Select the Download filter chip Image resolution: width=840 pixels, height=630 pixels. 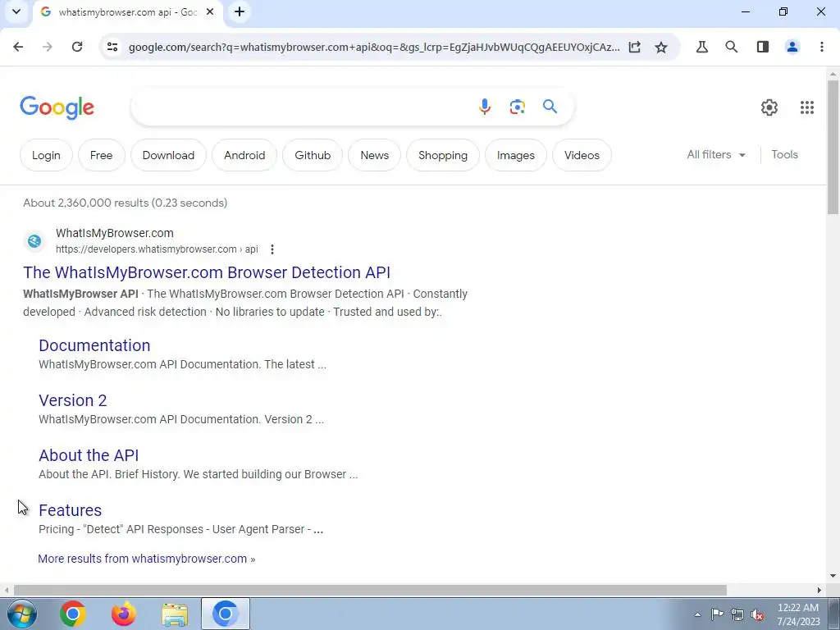(168, 155)
